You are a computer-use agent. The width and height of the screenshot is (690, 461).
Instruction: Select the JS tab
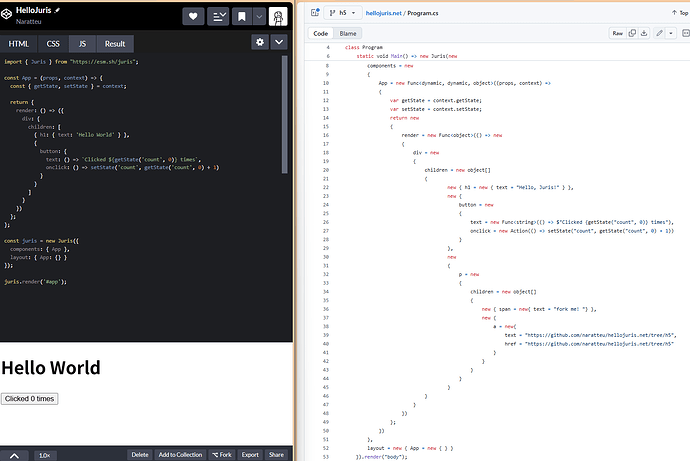(82, 44)
